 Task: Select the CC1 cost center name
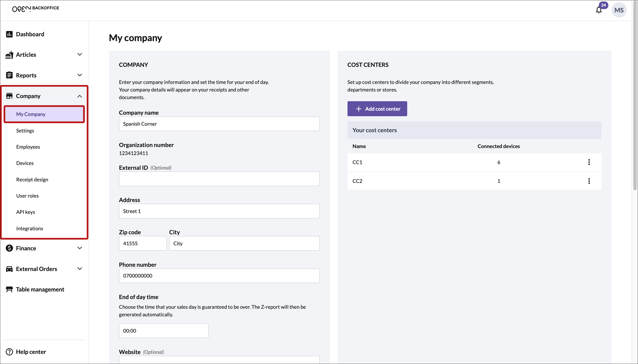[x=357, y=162]
